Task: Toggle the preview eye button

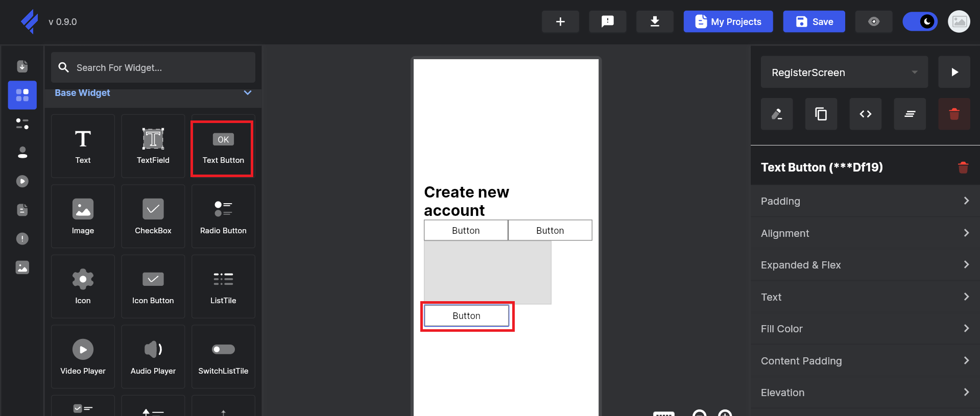Action: pos(873,21)
